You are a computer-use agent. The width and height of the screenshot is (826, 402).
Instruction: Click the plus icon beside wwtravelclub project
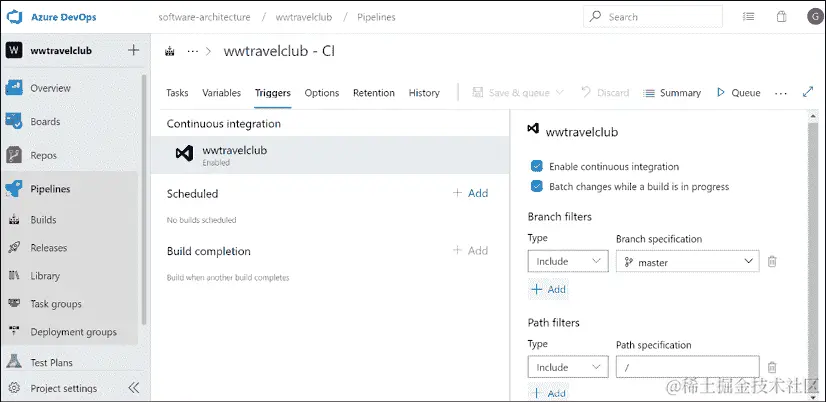[x=134, y=50]
